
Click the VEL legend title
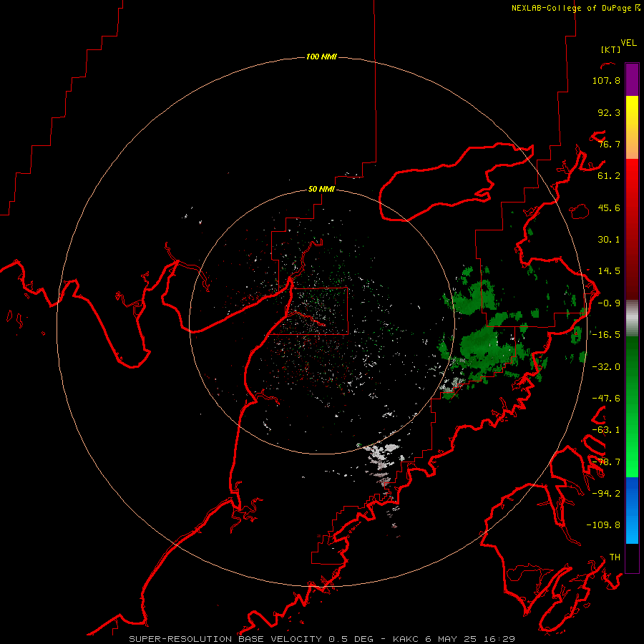(628, 43)
